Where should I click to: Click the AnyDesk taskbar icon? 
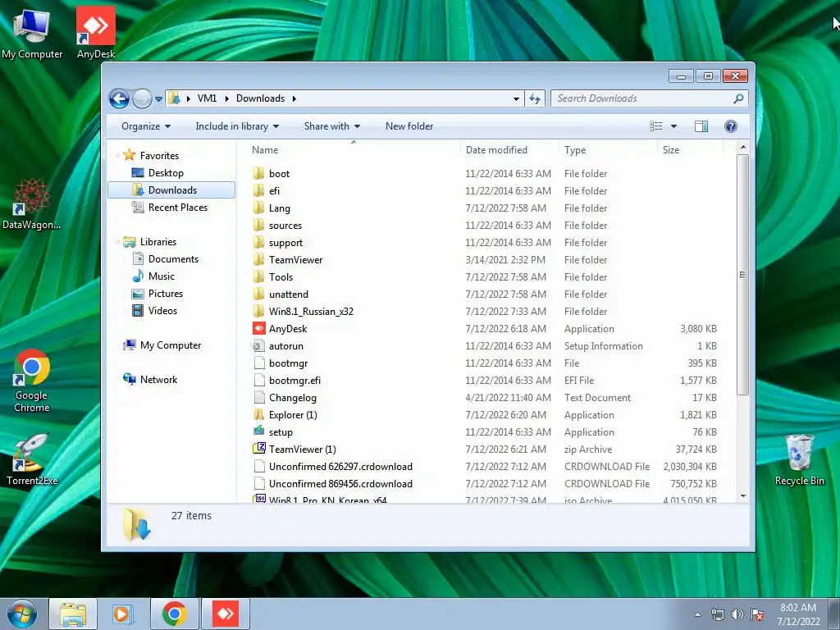click(x=225, y=614)
